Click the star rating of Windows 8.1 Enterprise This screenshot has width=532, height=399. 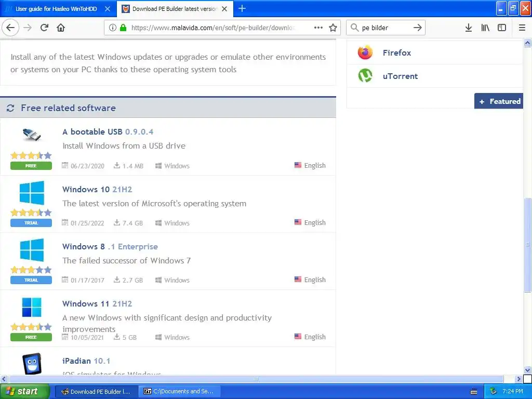click(x=31, y=270)
